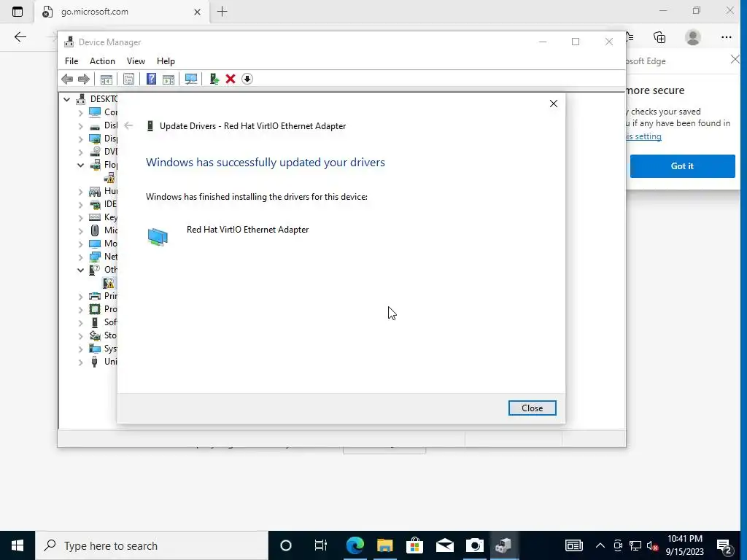Select the warning device under Floppy category

(x=109, y=178)
